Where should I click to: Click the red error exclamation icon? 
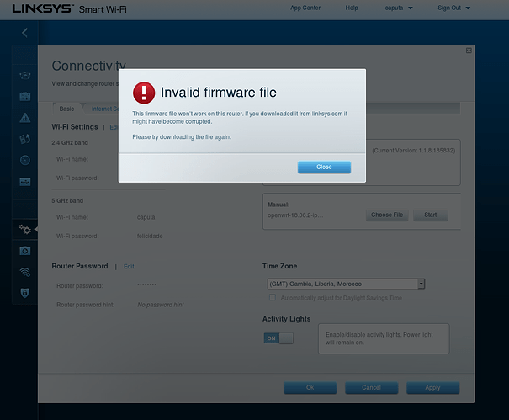144,93
